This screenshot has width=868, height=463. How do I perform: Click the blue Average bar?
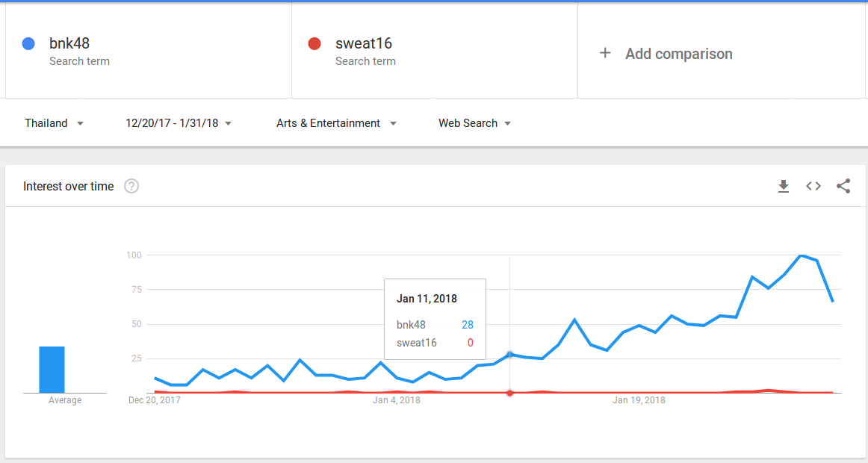pyautogui.click(x=52, y=370)
